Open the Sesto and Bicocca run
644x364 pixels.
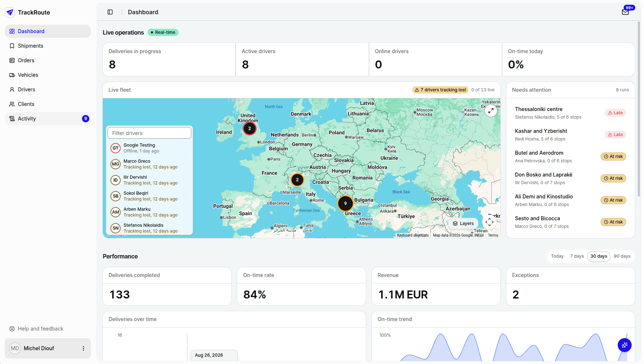tap(570, 222)
